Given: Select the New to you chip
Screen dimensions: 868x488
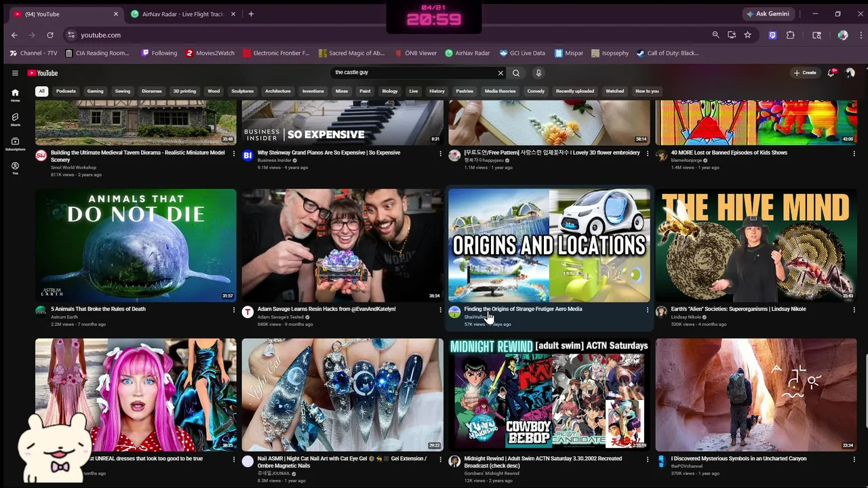Looking at the screenshot, I should [647, 91].
